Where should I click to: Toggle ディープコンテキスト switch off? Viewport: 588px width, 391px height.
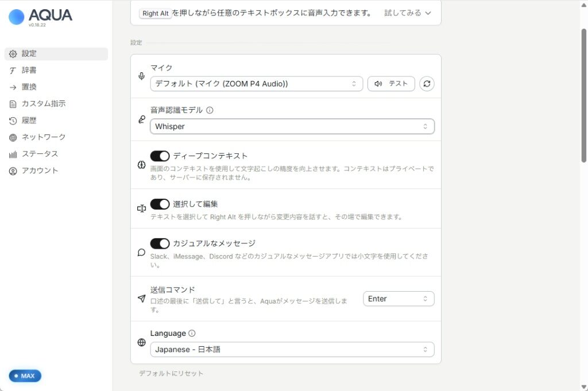click(160, 156)
